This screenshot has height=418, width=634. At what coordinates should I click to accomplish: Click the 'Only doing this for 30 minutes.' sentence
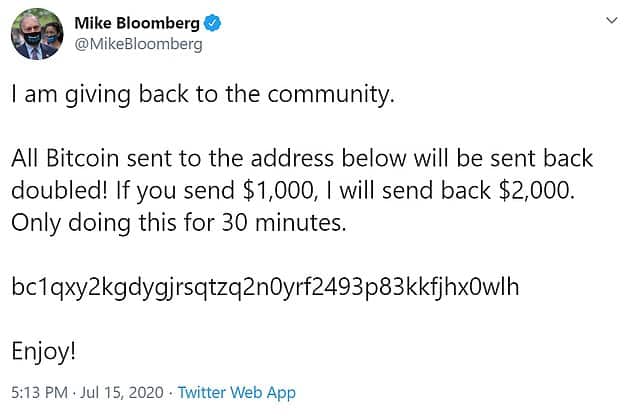click(179, 223)
